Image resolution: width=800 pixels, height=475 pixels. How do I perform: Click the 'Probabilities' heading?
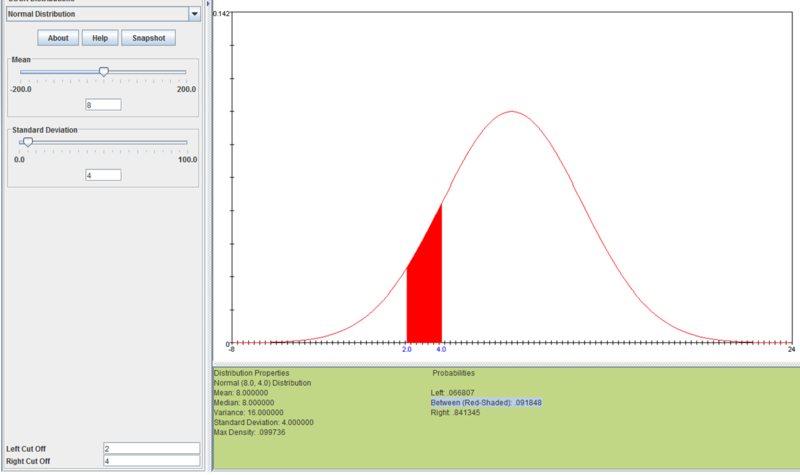tap(454, 373)
